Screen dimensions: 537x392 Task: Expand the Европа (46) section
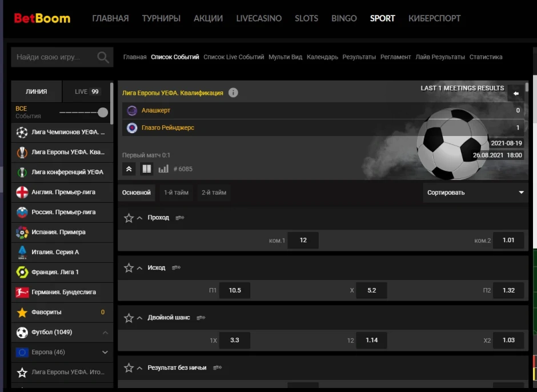[105, 353]
